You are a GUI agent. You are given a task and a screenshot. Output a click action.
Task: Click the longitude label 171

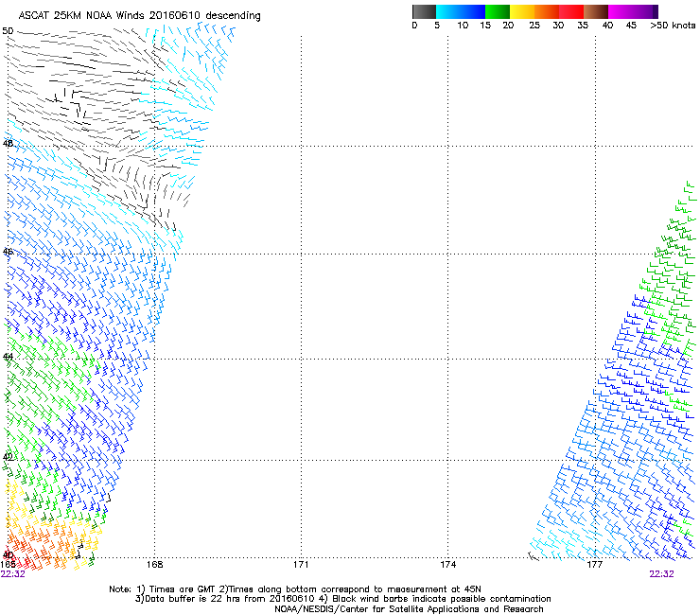click(x=301, y=565)
